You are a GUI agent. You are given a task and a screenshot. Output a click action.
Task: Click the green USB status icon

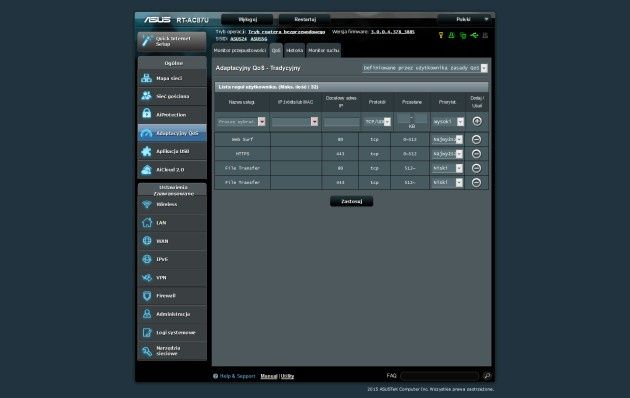[x=474, y=35]
